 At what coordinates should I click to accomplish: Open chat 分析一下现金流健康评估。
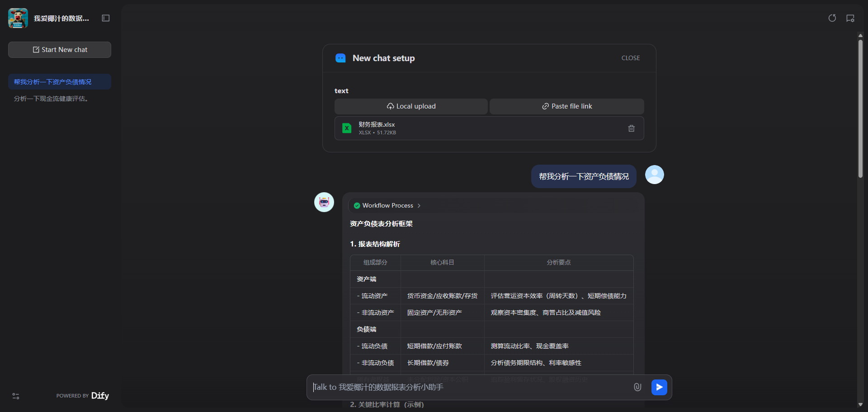[x=60, y=99]
